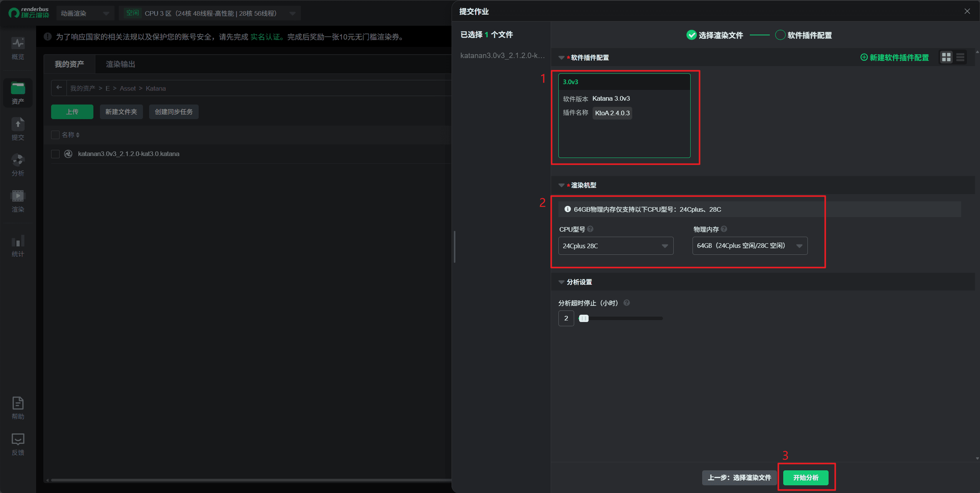
Task: Go to 我的资产 in breadcrumb path
Action: coord(83,88)
